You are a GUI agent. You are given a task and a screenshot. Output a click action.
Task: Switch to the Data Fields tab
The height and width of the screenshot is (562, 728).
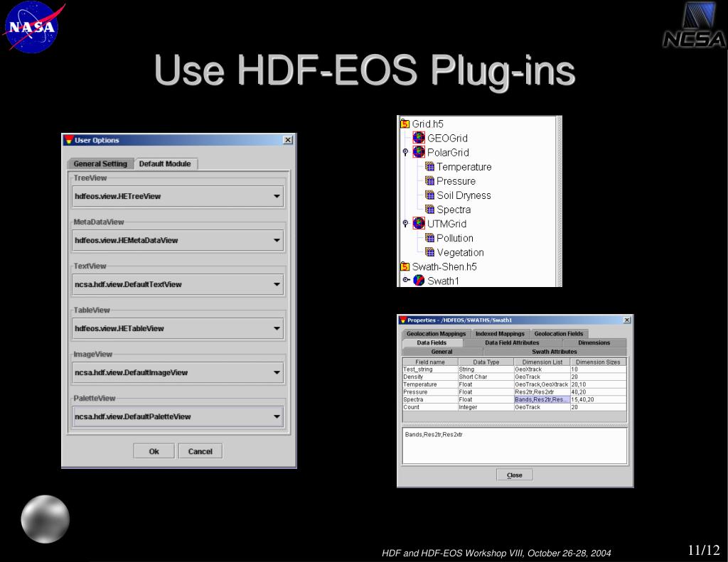pos(432,342)
